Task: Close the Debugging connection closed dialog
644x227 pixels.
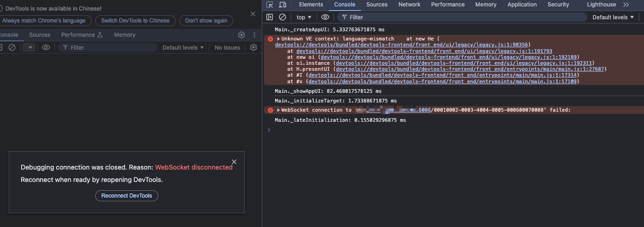Action: [234, 162]
